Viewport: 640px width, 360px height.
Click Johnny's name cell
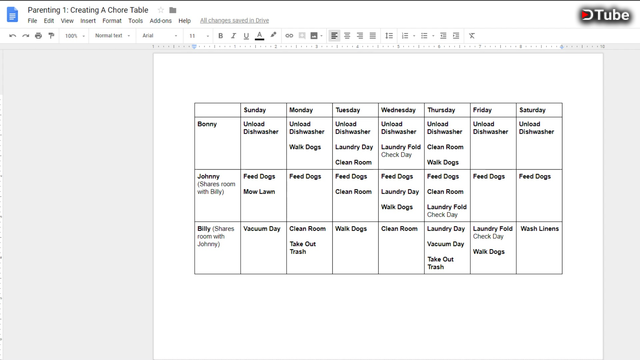click(x=218, y=196)
